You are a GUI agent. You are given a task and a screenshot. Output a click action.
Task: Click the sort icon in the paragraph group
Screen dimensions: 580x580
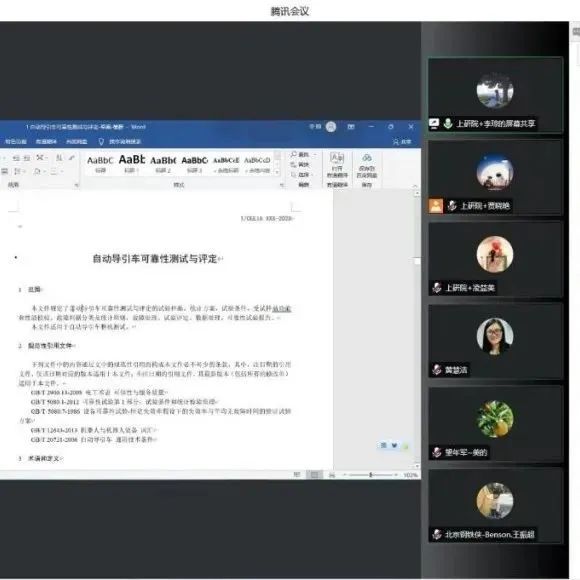pos(59,158)
